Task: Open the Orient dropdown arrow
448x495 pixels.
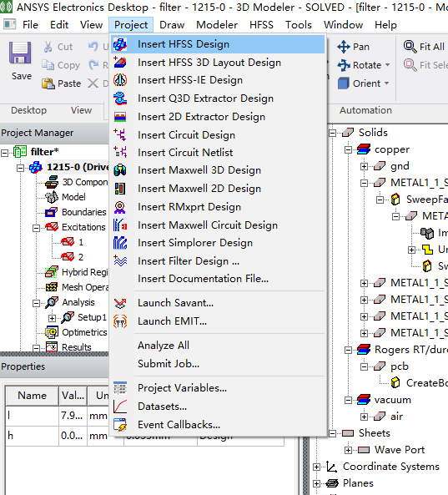Action: [x=386, y=83]
